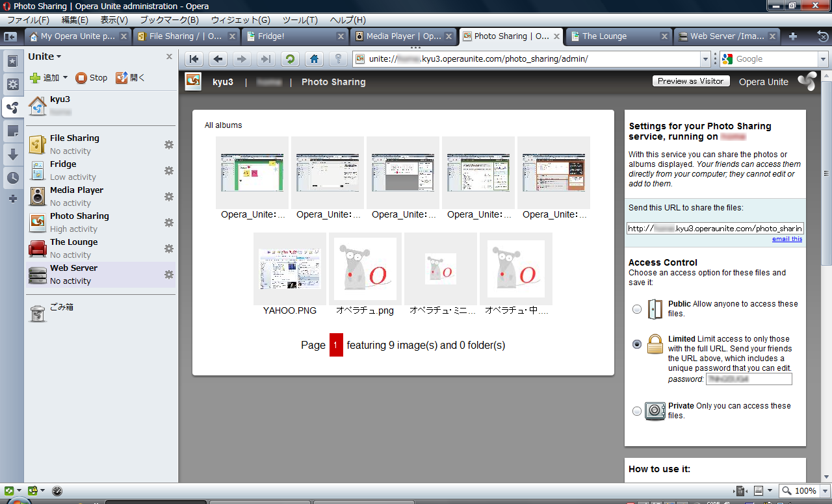This screenshot has width=832, height=504.
Task: Click the Forward arrow button
Action: 242,59
